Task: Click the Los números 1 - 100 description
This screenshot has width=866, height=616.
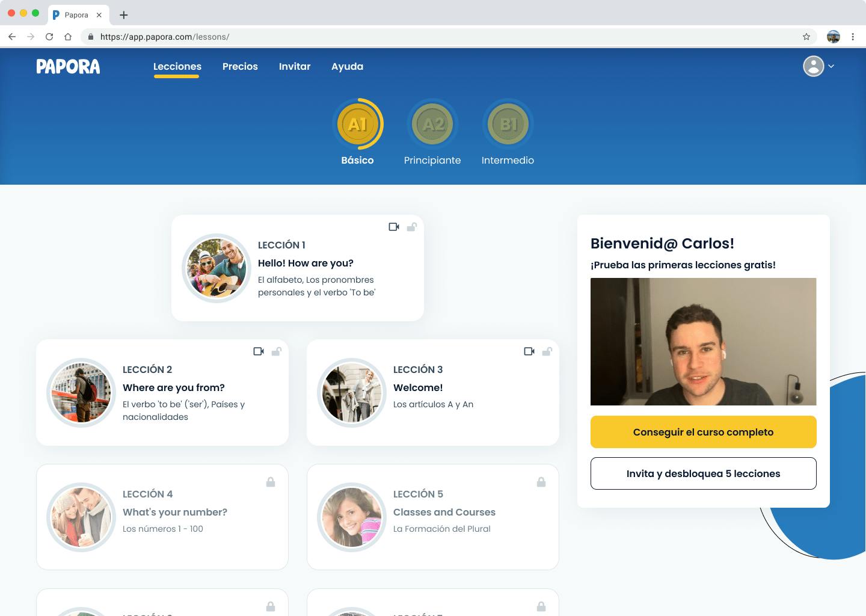Action: coord(163,529)
